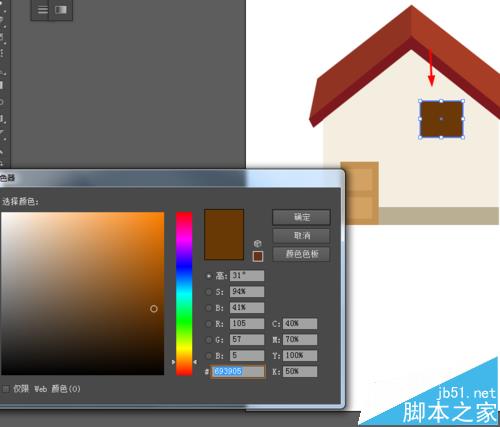Image resolution: width=500 pixels, height=427 pixels.
Task: Click 取消 to cancel the color picker
Action: point(301,236)
